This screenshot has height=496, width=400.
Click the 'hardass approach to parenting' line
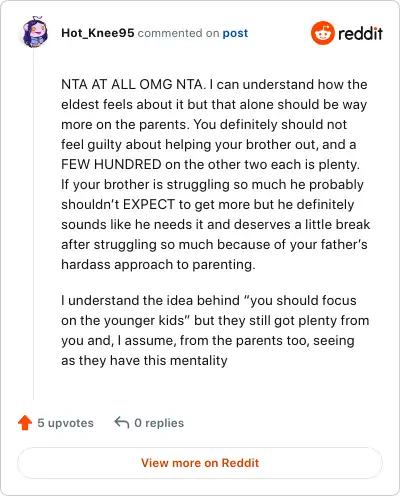158,265
